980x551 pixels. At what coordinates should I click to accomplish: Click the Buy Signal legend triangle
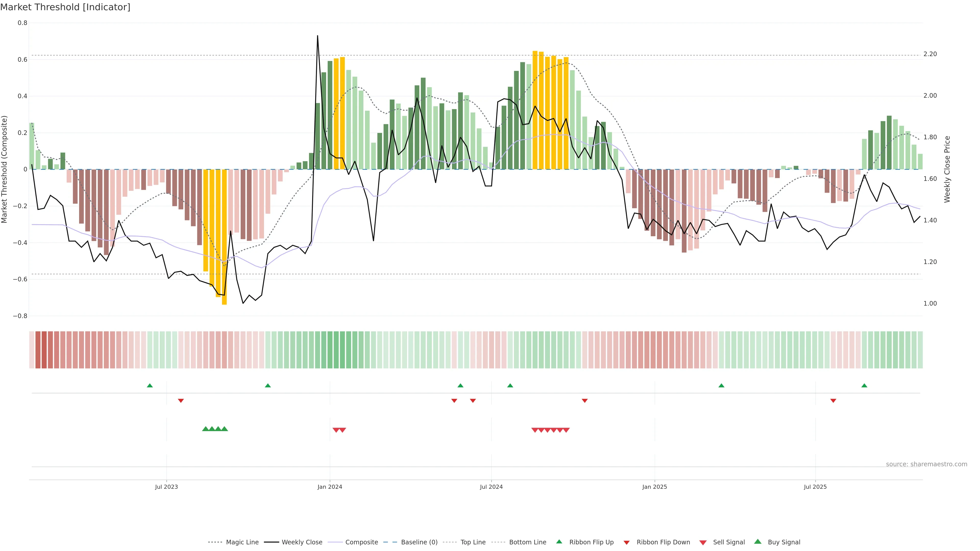pyautogui.click(x=757, y=542)
